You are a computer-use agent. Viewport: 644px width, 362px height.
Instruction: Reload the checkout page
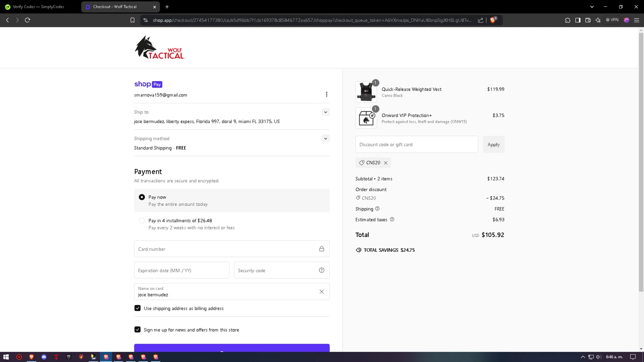point(27,20)
